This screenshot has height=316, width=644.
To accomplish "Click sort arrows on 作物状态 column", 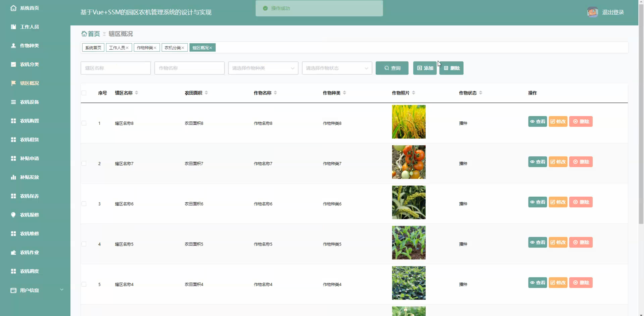I will pos(480,93).
